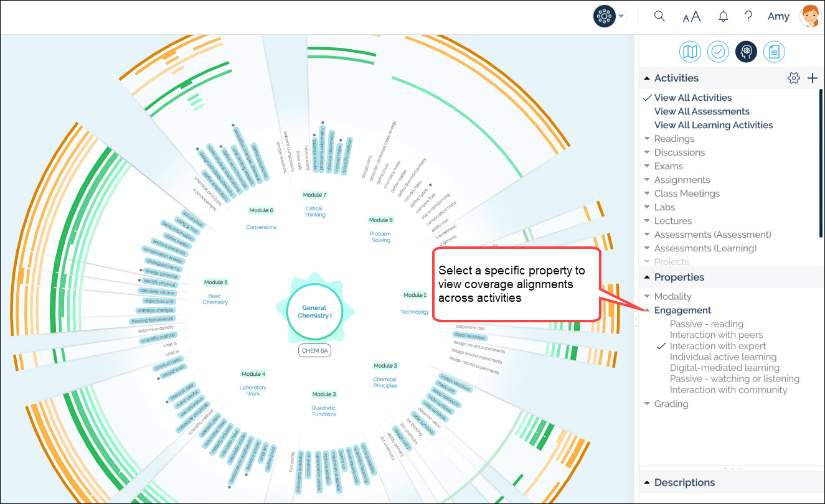Select Digital-mediated learning property
Screen dimensions: 825x504
(724, 368)
